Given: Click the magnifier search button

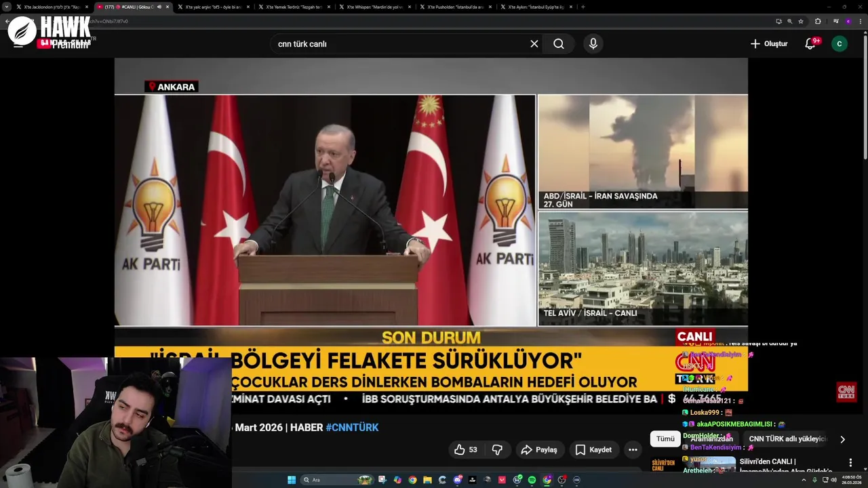Looking at the screenshot, I should [558, 43].
